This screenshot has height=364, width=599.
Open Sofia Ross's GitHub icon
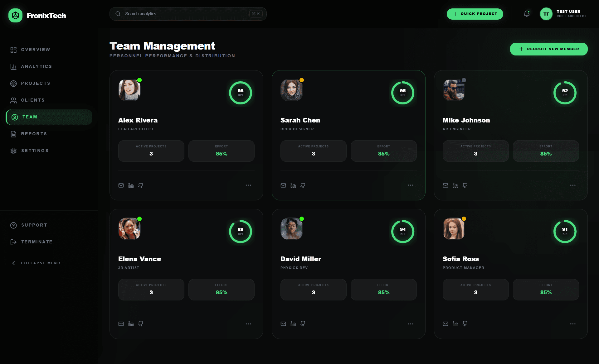465,324
